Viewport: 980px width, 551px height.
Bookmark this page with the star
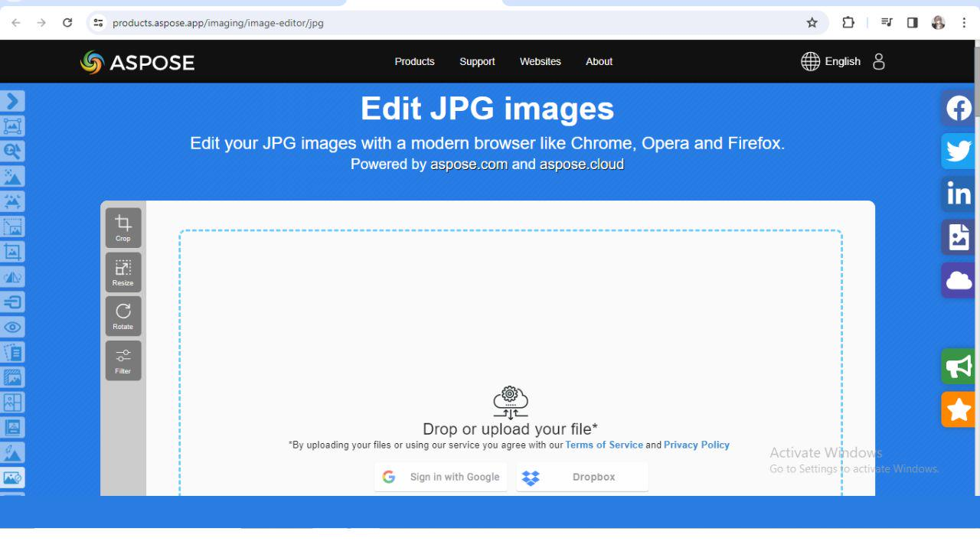pyautogui.click(x=812, y=23)
